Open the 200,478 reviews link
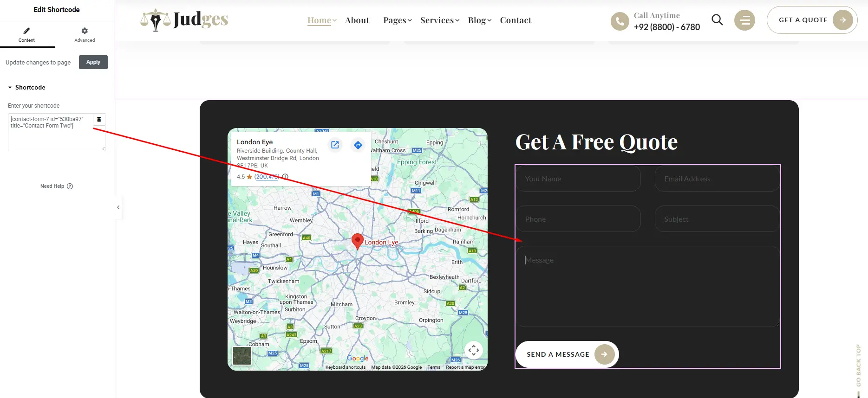 (267, 177)
